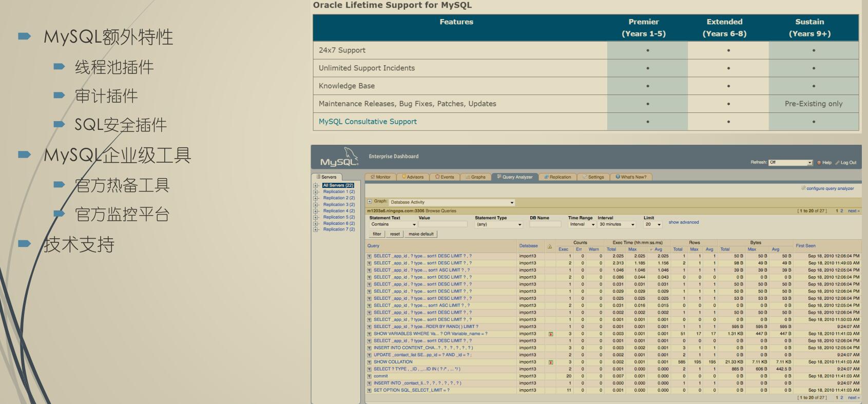Click the 'Pre-Existing only' table cell
The height and width of the screenshot is (404, 868).
[814, 104]
